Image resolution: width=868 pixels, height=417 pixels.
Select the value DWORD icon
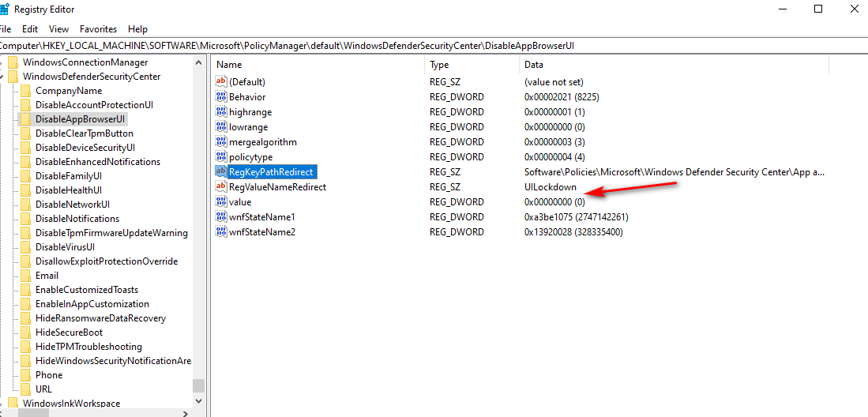click(221, 201)
